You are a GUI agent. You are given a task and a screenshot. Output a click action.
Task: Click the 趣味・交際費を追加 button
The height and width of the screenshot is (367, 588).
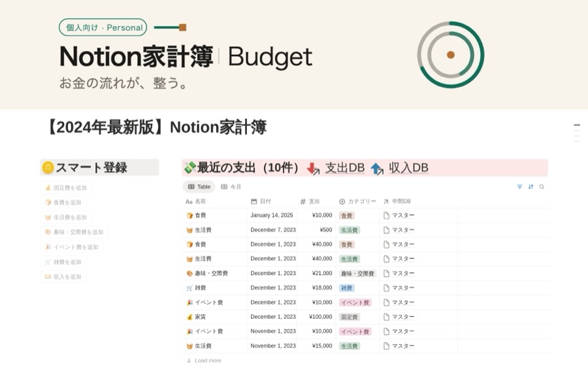pyautogui.click(x=74, y=232)
